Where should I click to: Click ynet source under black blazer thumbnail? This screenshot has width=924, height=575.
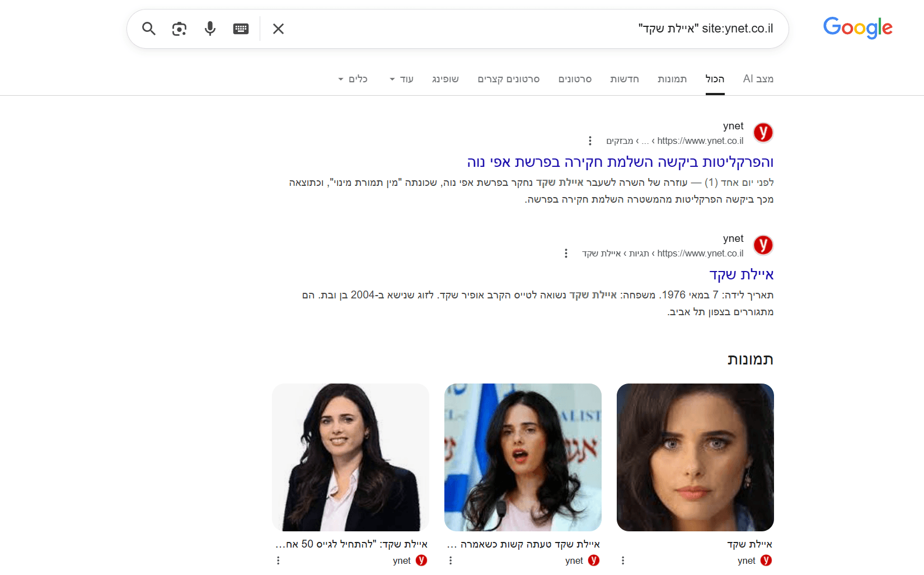(x=410, y=560)
